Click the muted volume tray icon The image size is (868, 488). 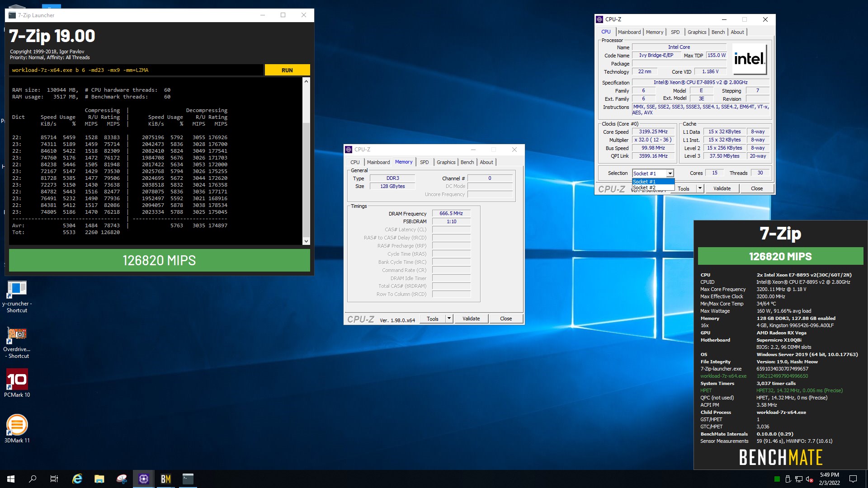tap(810, 479)
